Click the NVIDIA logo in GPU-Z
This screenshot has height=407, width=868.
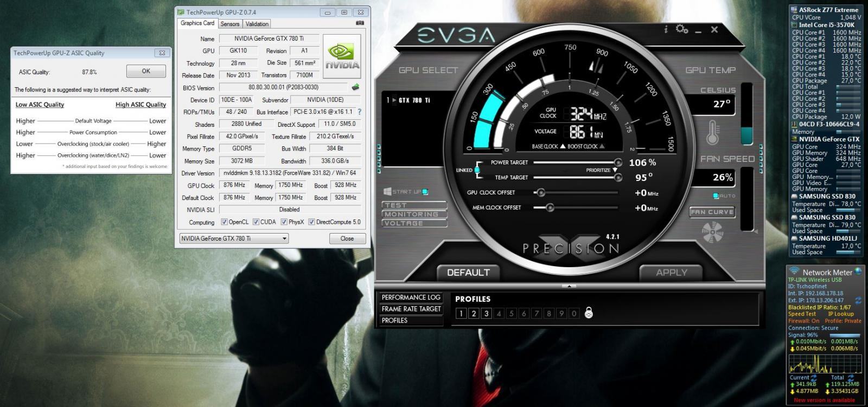tap(342, 56)
